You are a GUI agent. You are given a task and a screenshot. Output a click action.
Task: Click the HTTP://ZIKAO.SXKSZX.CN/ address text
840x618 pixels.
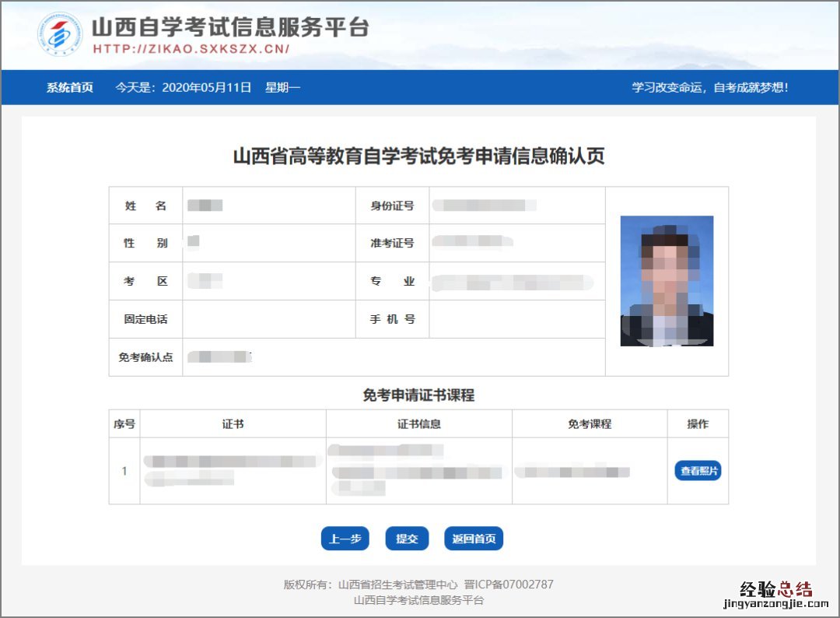(191, 49)
